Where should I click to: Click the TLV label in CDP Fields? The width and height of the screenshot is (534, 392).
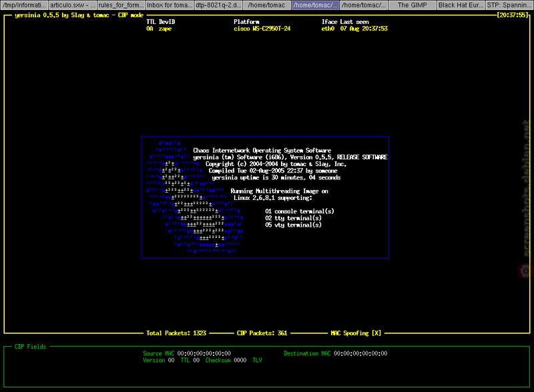(257, 361)
